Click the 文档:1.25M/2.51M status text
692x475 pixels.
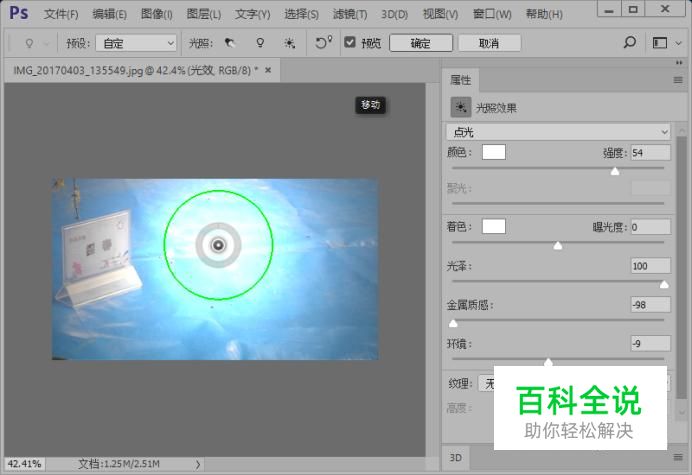119,464
